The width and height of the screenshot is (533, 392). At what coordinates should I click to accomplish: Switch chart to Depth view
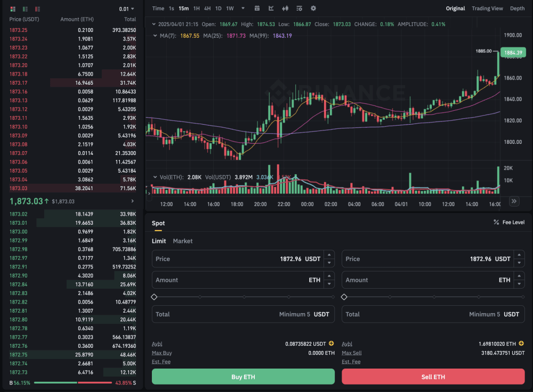pos(517,9)
